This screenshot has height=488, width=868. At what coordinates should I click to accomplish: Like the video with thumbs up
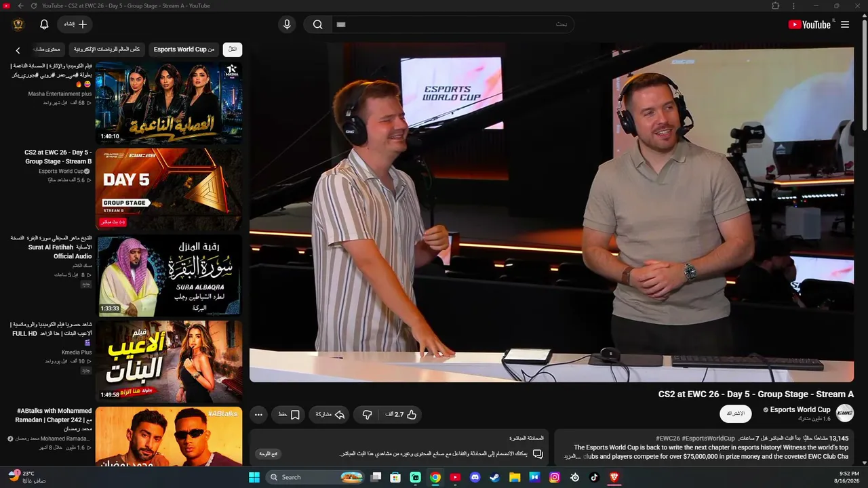tap(401, 415)
